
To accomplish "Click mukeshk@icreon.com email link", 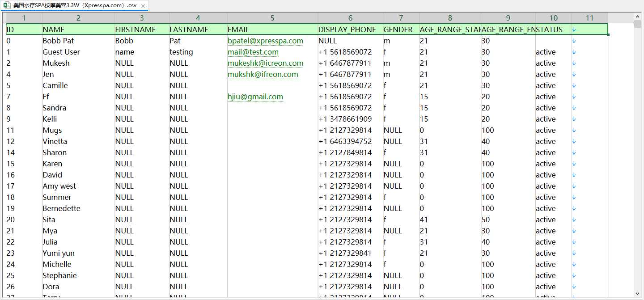I will click(x=265, y=63).
